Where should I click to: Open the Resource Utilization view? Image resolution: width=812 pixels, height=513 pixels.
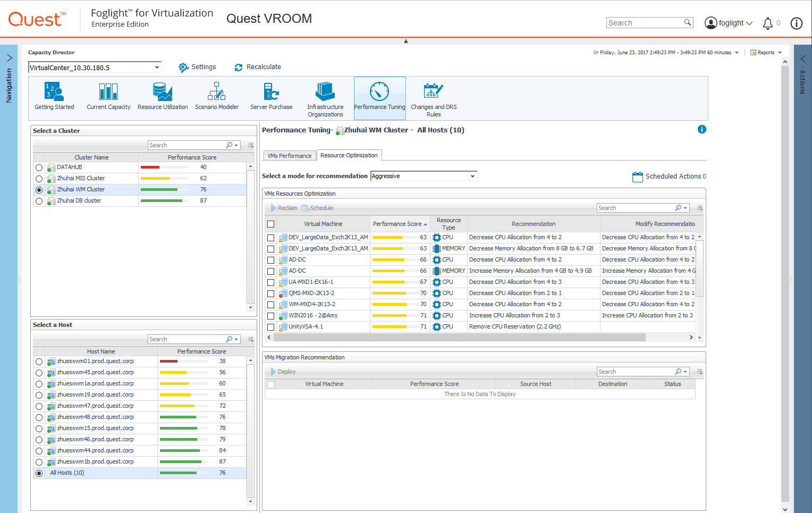tap(163, 96)
